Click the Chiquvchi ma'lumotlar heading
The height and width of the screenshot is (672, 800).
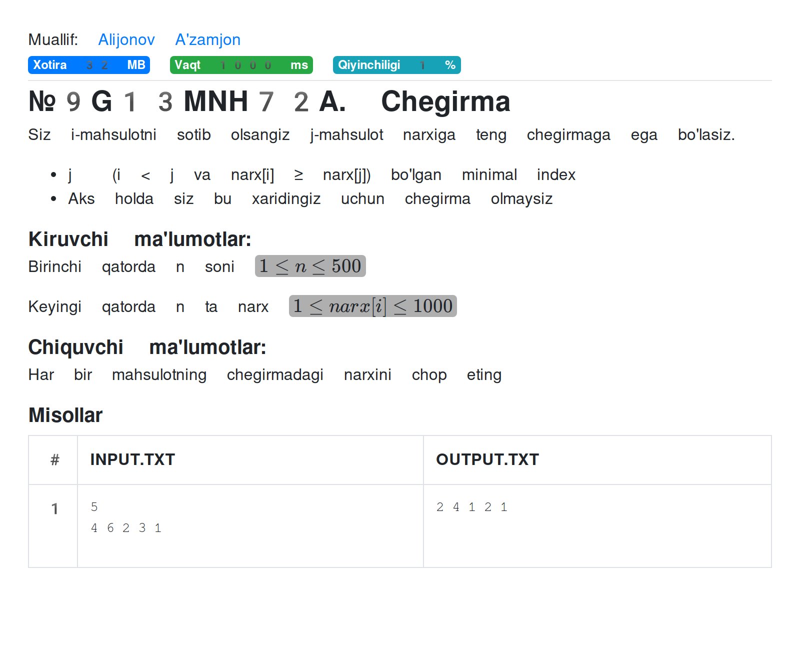(x=147, y=347)
